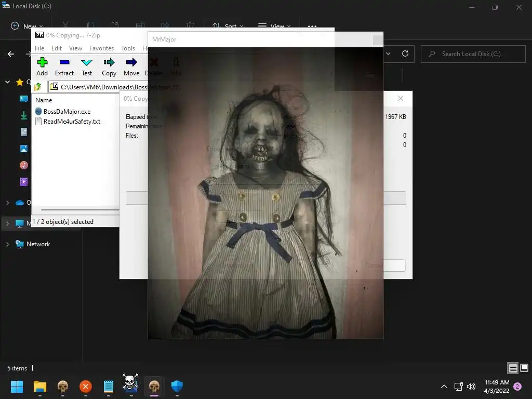Click the New button in File Explorer
Viewport: 532px width, 399px height.
(x=26, y=26)
